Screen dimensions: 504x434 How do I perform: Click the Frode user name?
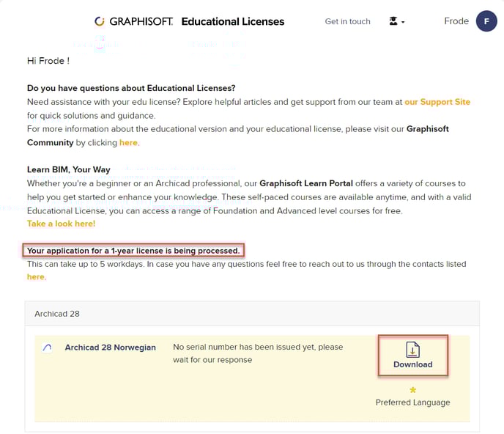(456, 21)
